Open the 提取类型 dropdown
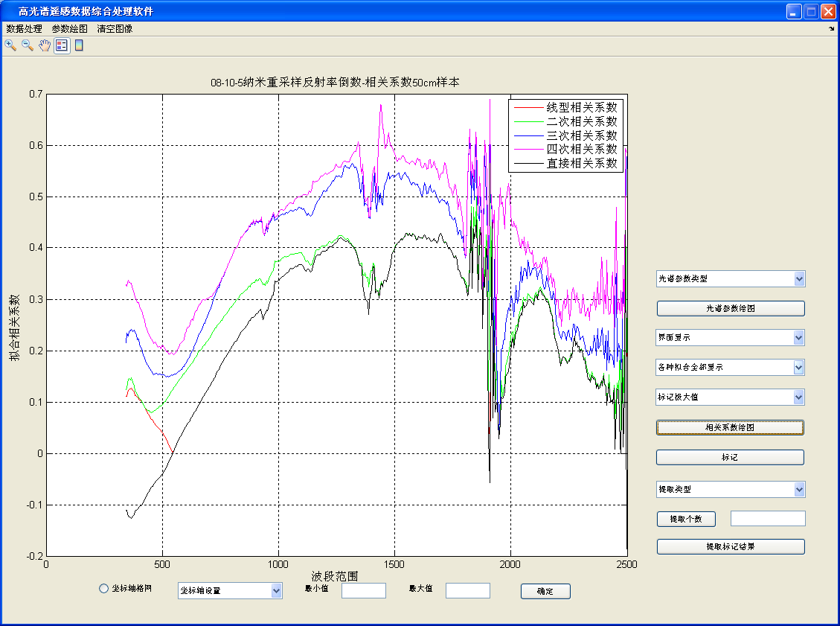This screenshot has height=626, width=840. [730, 490]
